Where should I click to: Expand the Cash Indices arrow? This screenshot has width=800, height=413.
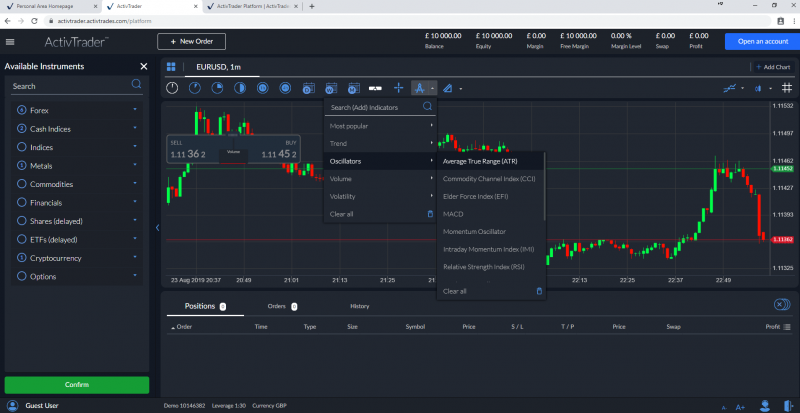(x=135, y=128)
